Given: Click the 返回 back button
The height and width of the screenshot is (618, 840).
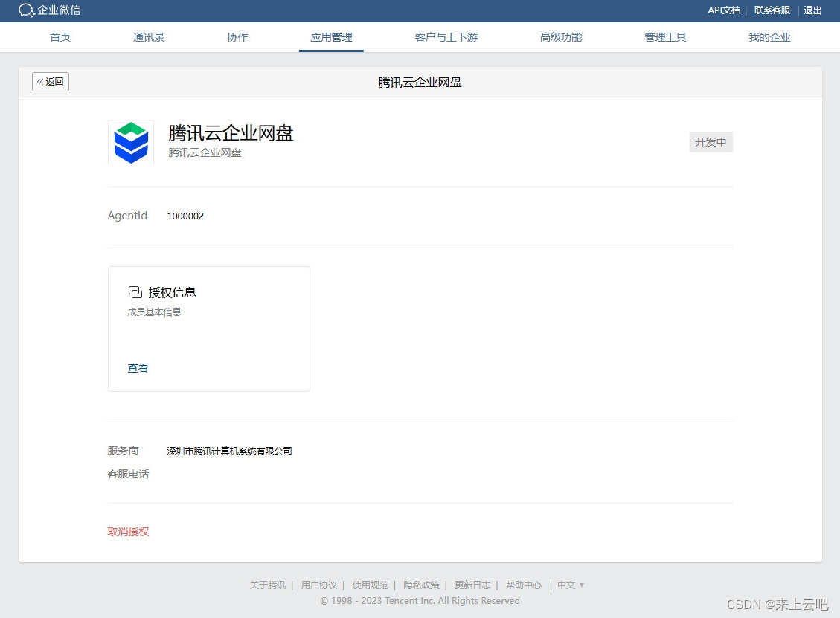Looking at the screenshot, I should coord(51,81).
